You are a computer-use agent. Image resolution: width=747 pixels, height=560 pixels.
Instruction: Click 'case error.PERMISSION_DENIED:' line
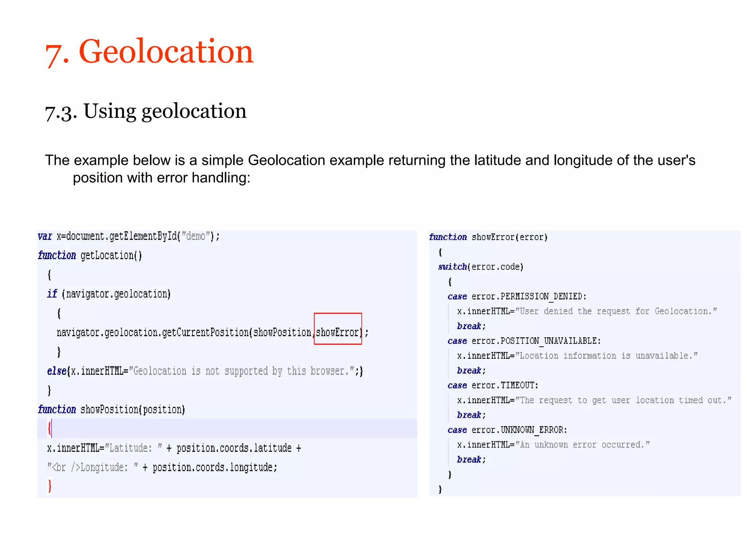pos(517,296)
